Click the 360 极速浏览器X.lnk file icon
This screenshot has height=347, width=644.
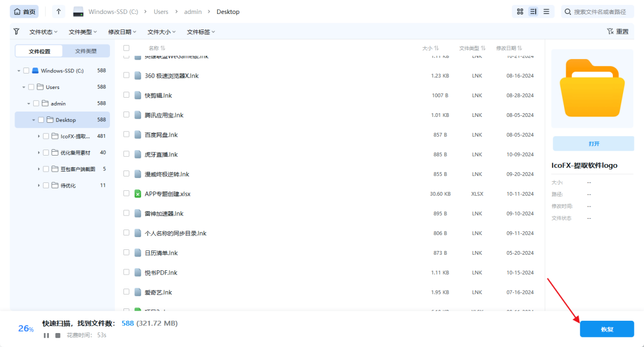(x=138, y=76)
